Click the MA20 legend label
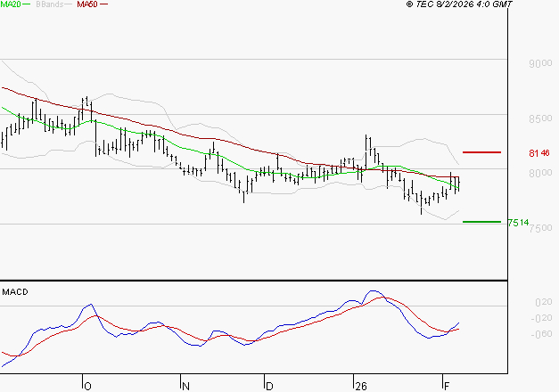This screenshot has height=392, width=559. tap(11, 4)
